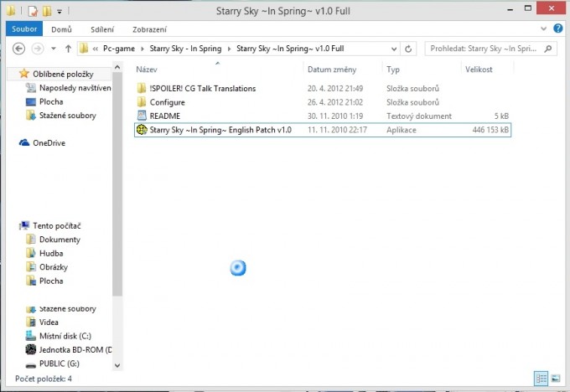
Task: Switch to large thumbnails view layout
Action: (x=556, y=379)
